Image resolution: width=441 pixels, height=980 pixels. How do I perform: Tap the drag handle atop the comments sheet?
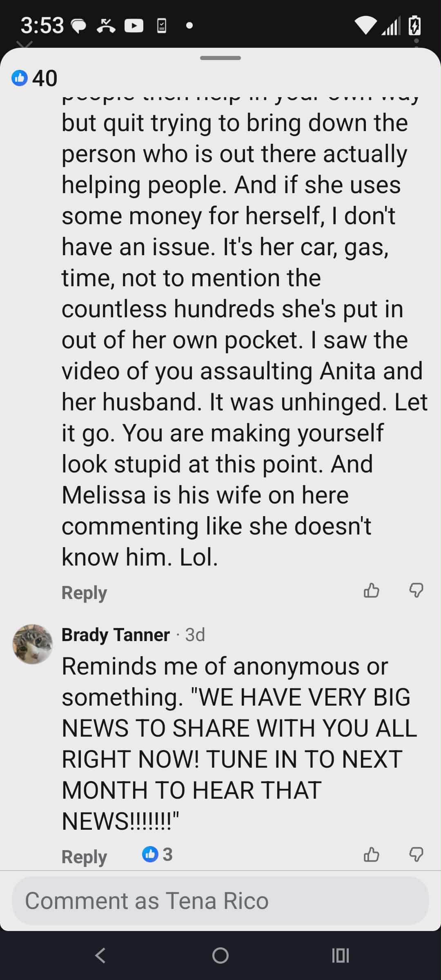click(220, 58)
